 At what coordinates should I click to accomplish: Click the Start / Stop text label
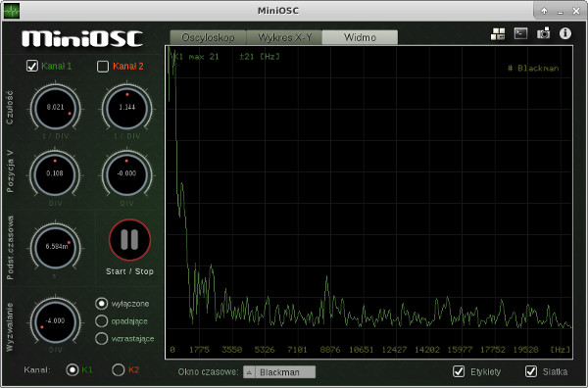coord(129,271)
